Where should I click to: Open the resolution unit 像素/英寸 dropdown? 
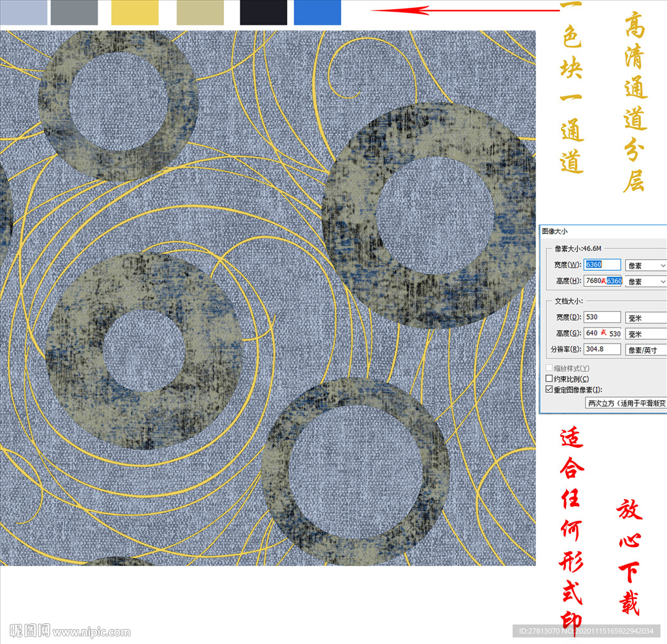tap(646, 350)
